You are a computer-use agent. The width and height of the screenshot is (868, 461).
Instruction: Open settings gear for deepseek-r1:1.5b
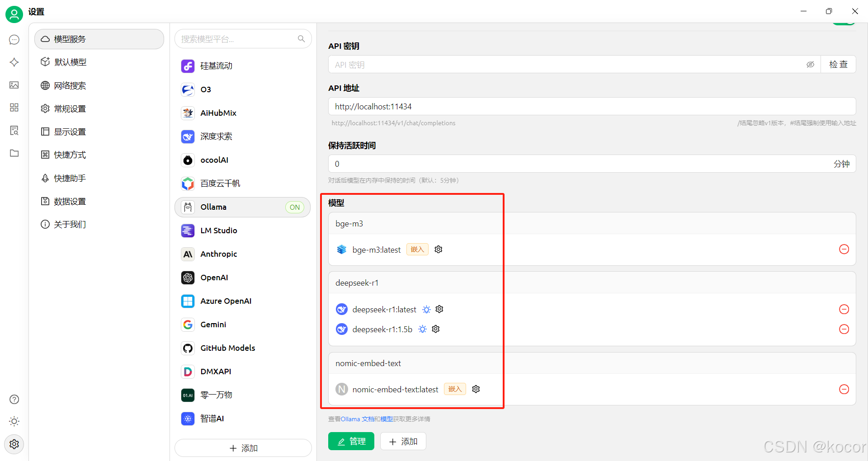coord(436,329)
